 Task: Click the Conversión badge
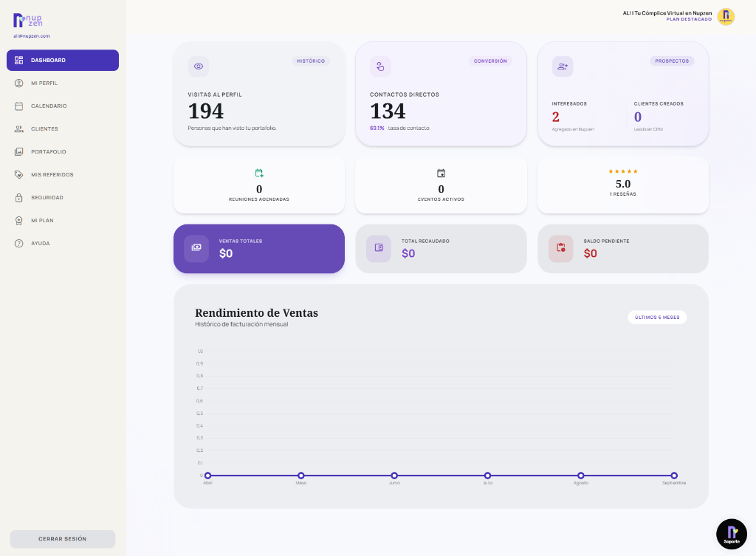(x=490, y=61)
